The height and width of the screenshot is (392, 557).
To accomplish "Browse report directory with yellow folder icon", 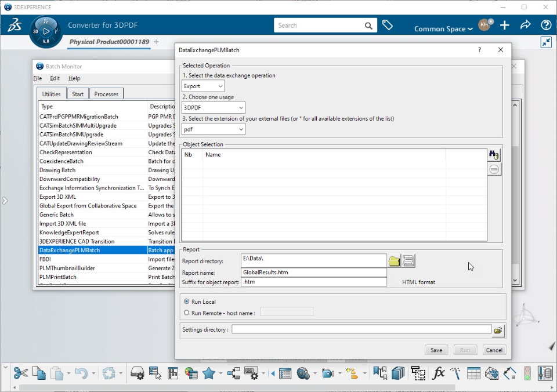I will coord(394,261).
